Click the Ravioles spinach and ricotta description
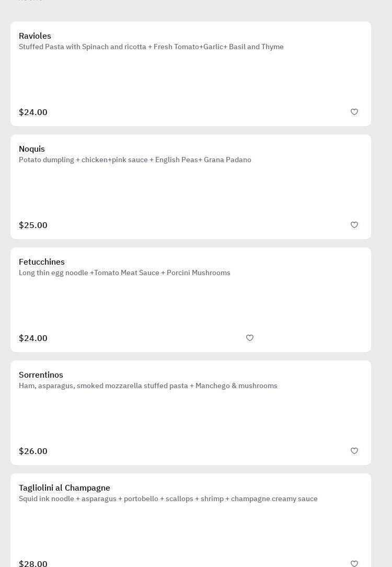Image resolution: width=392 pixels, height=567 pixels. click(x=151, y=47)
